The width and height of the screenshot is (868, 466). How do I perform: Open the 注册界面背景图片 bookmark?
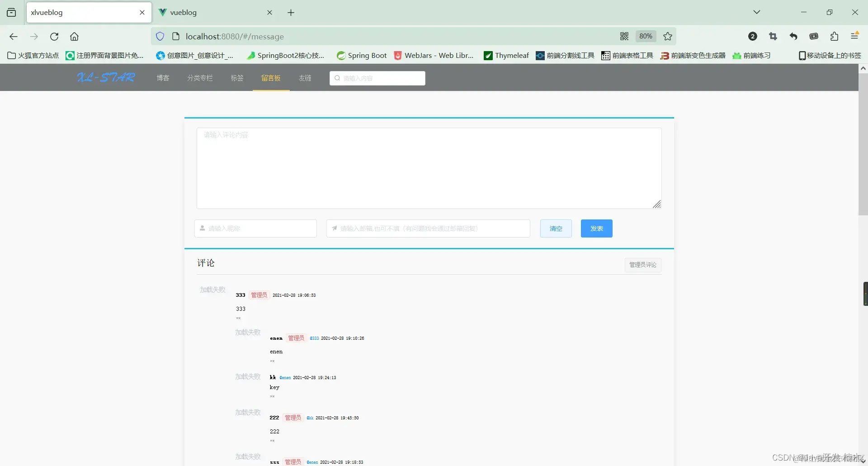(105, 56)
